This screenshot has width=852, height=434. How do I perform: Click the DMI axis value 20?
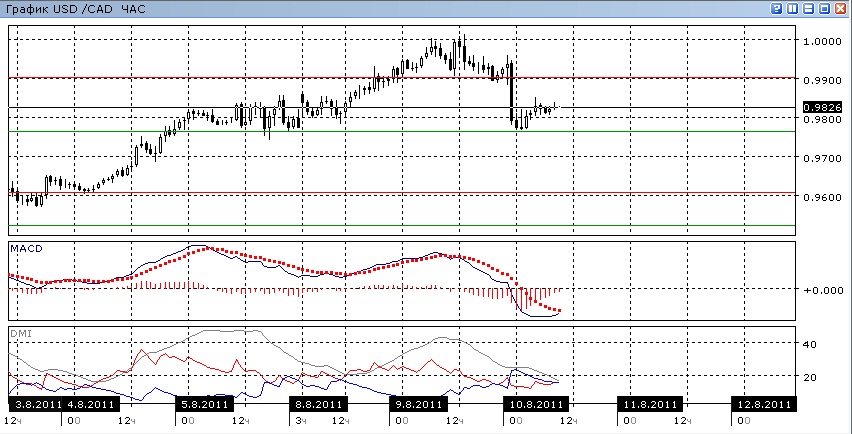tap(810, 377)
